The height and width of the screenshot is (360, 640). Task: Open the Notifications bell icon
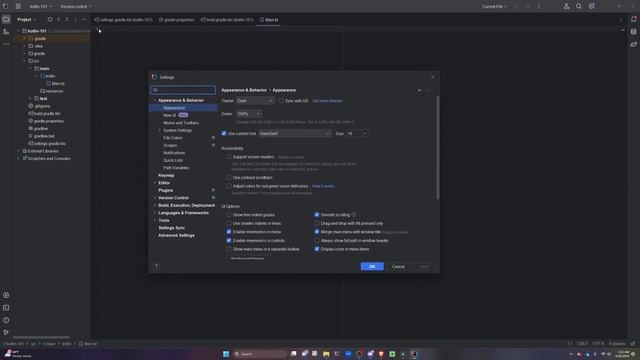click(633, 19)
